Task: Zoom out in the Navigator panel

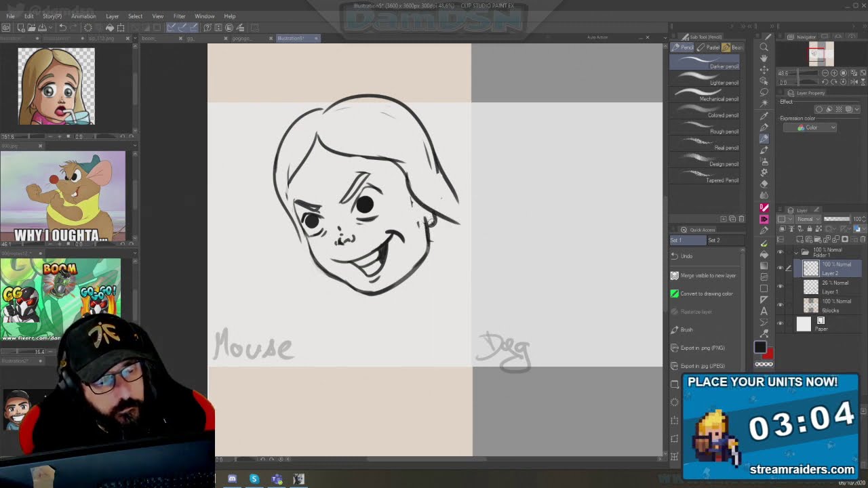Action: (x=825, y=73)
